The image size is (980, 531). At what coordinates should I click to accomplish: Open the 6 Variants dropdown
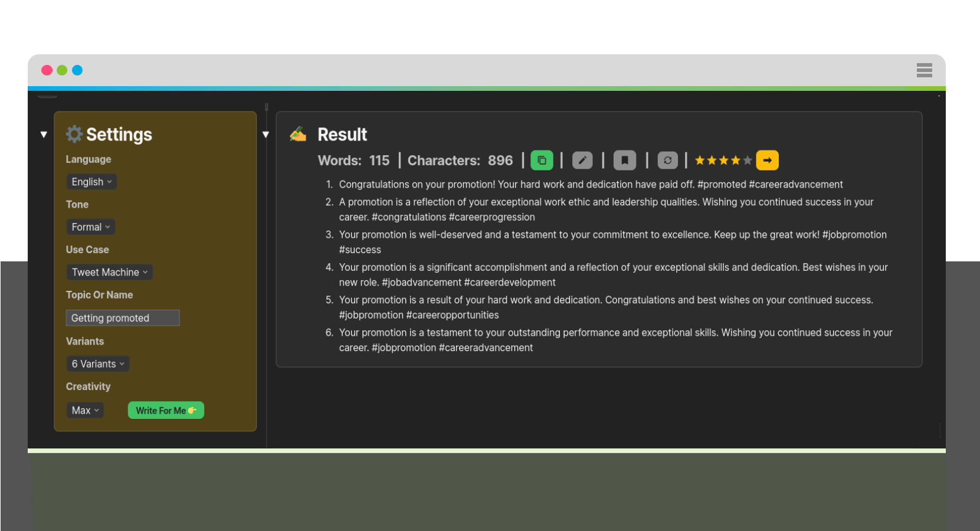[98, 364]
